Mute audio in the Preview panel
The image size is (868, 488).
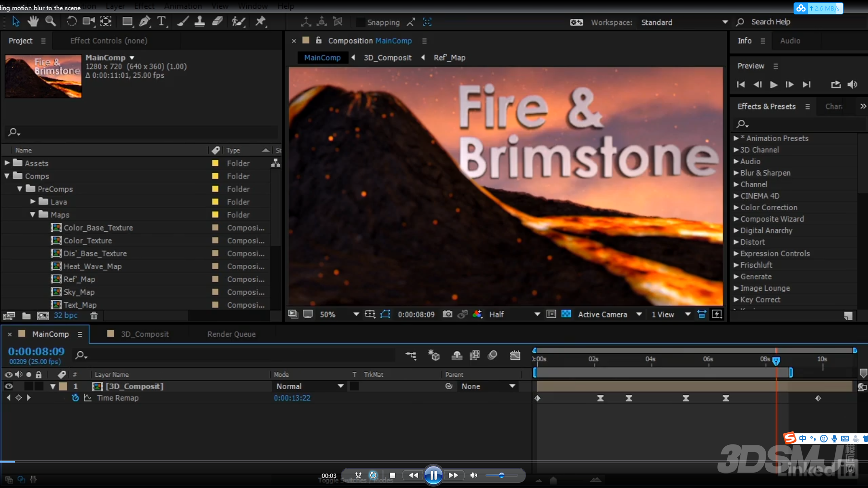point(853,84)
